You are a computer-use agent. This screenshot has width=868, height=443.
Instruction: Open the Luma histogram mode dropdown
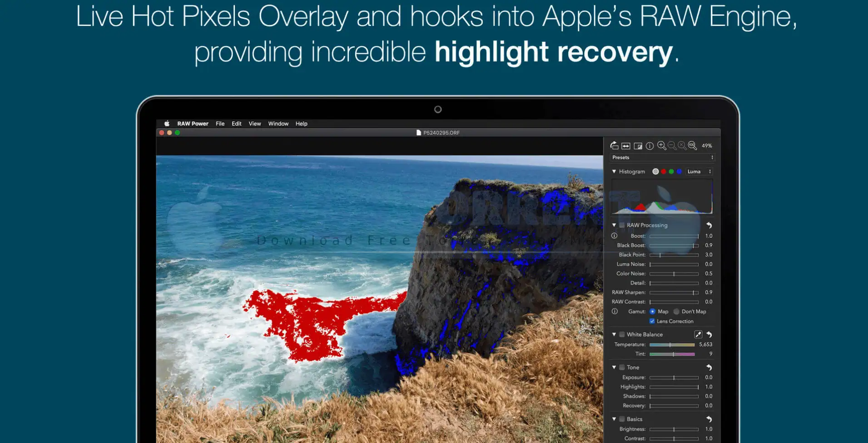click(699, 172)
